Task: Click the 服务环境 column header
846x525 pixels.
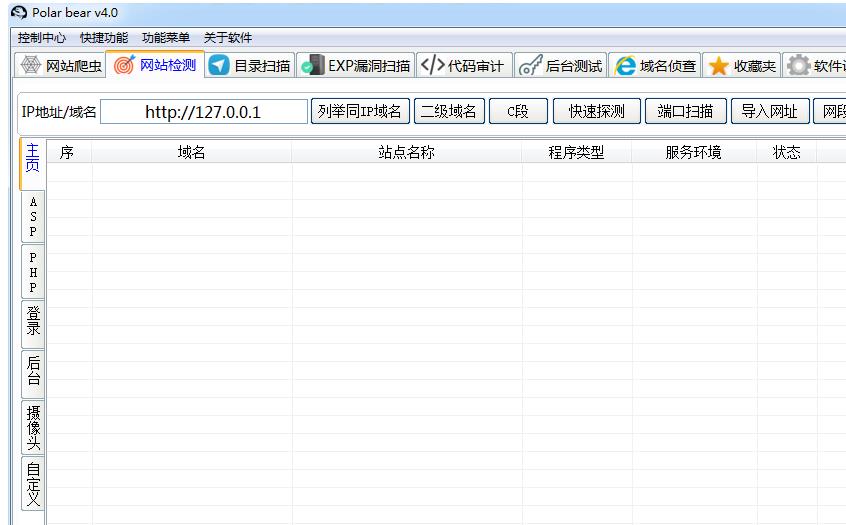Action: coord(694,152)
